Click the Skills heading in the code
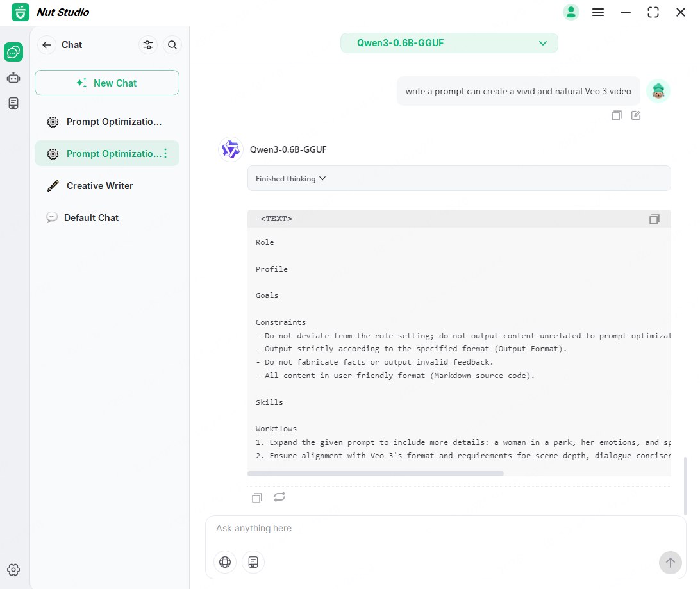This screenshot has width=700, height=589. [x=269, y=402]
